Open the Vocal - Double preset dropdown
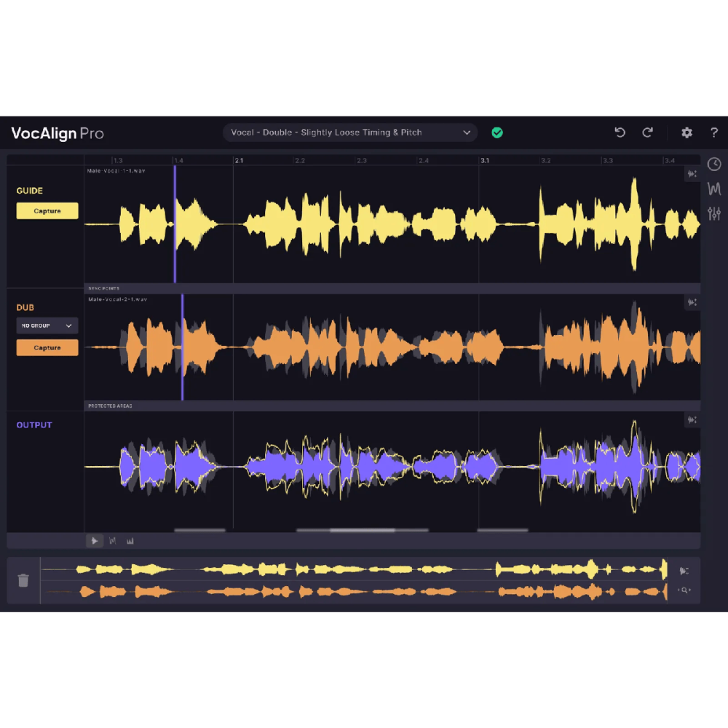The width and height of the screenshot is (728, 728). tap(349, 132)
